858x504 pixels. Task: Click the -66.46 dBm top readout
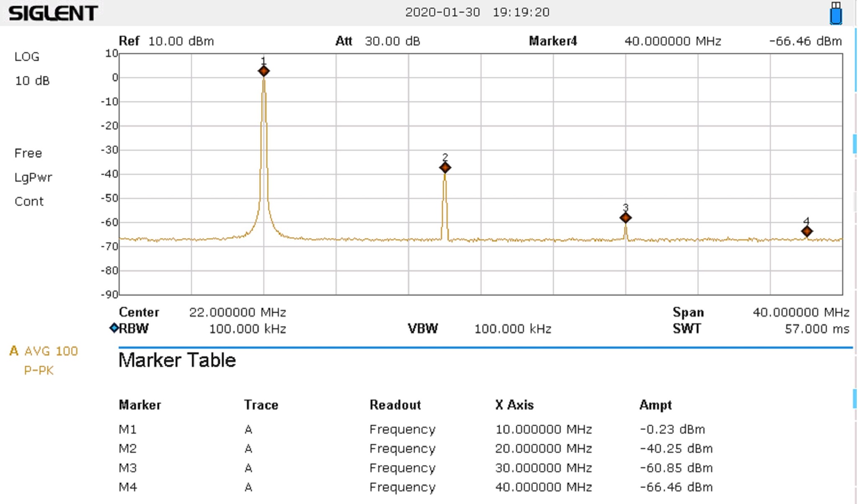tap(806, 41)
